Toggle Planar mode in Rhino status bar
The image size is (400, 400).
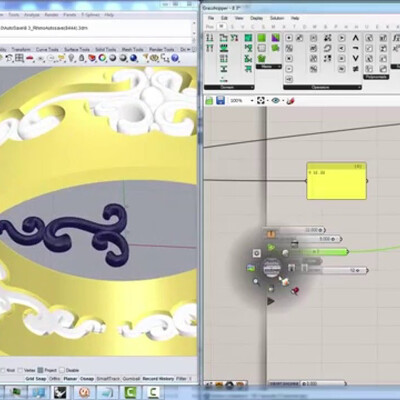point(70,379)
